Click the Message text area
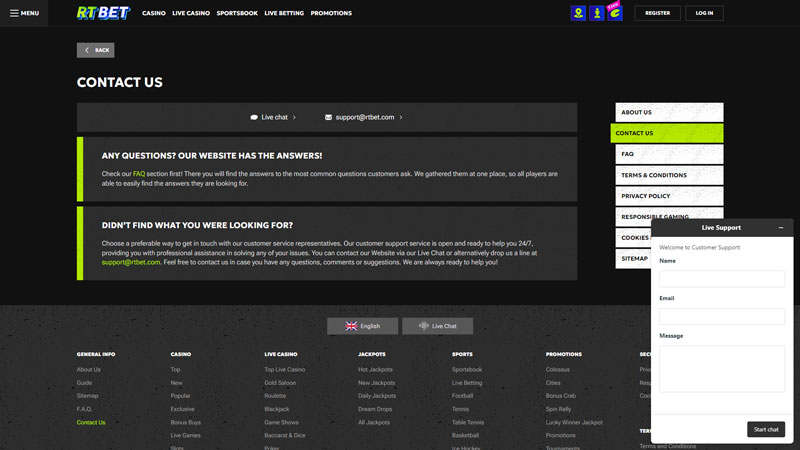Screen dimensions: 800x450 (722, 368)
